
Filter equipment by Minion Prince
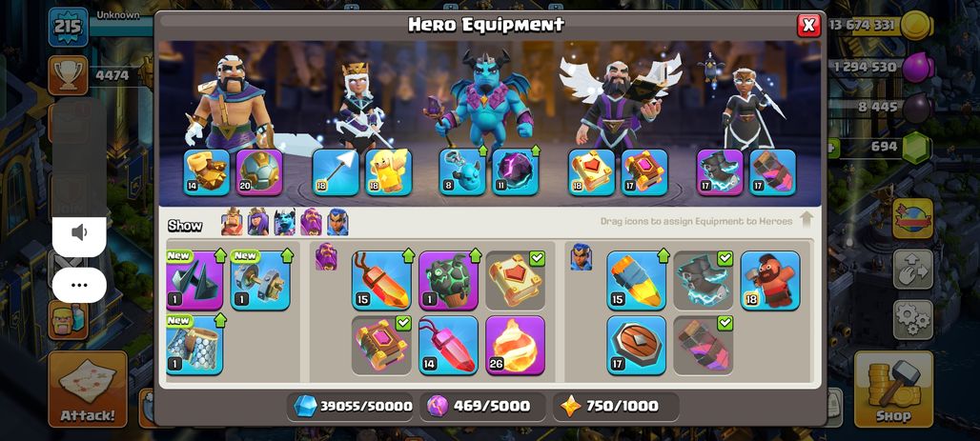[284, 222]
